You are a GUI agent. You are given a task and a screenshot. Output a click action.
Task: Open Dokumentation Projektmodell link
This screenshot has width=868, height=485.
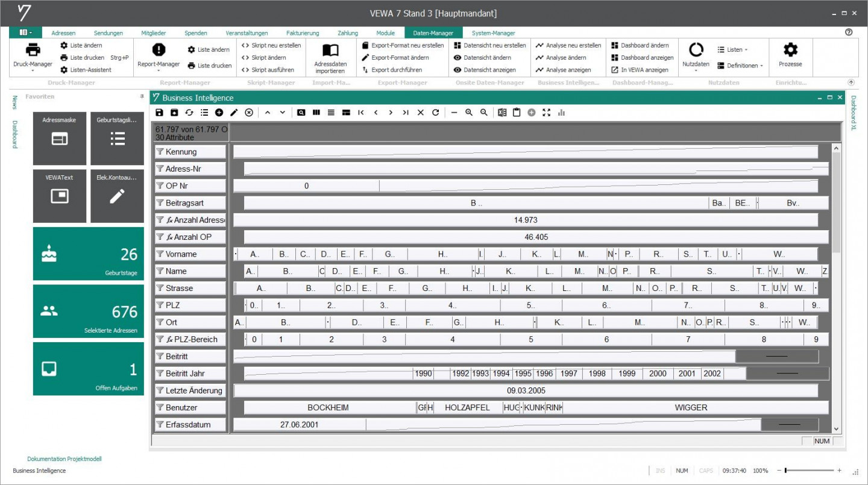tap(64, 459)
